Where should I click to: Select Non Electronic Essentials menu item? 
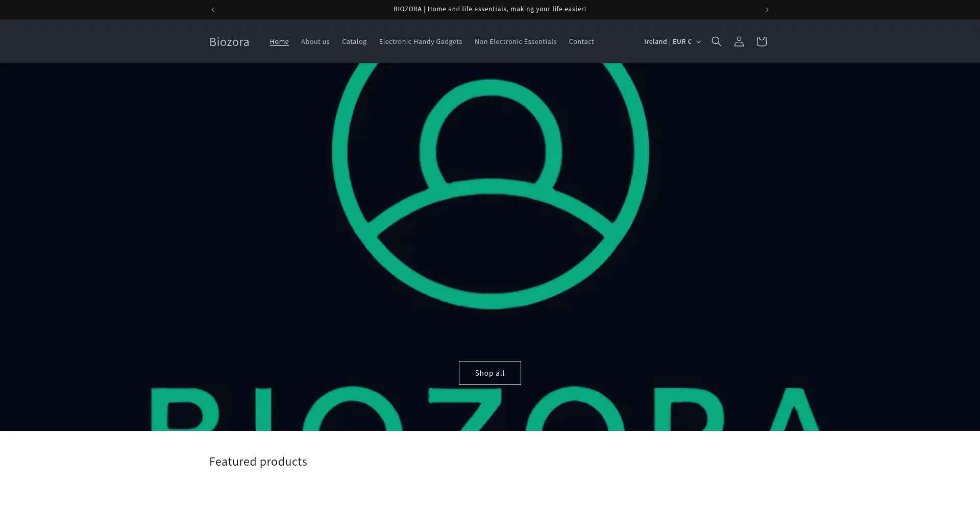point(515,42)
